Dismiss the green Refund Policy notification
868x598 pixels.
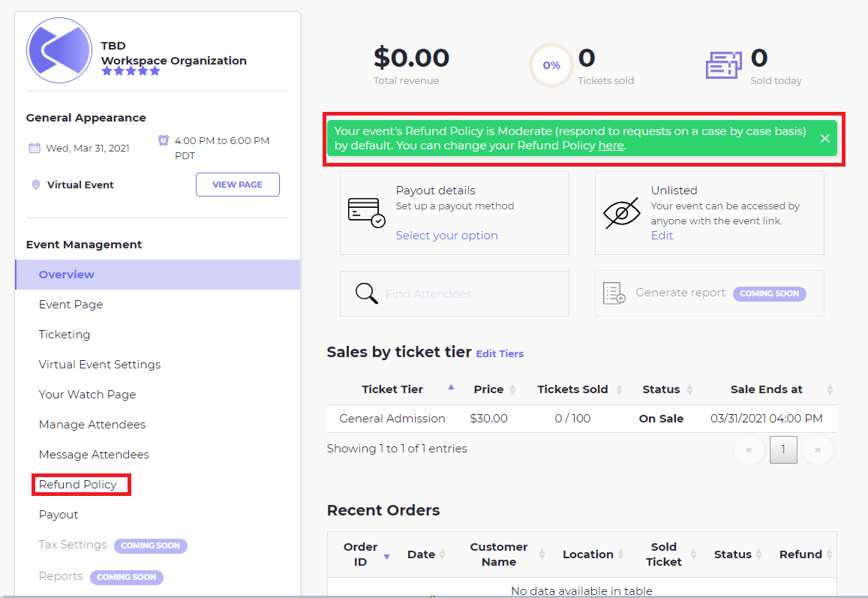pos(824,139)
